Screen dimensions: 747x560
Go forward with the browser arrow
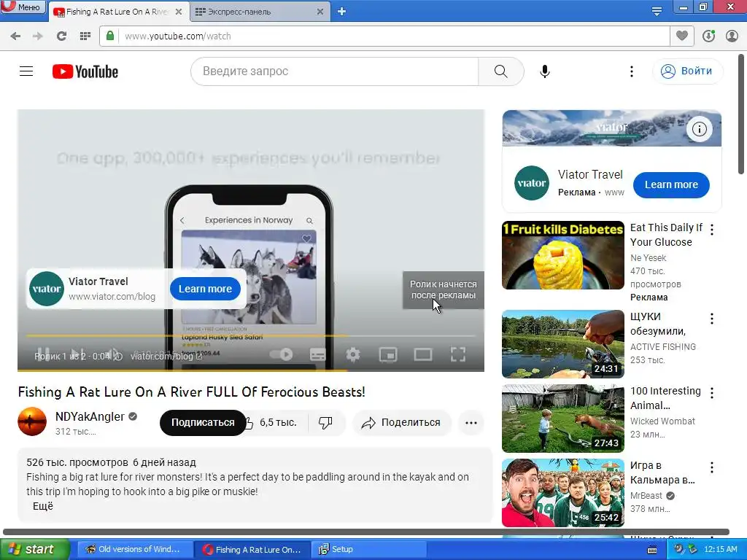(x=38, y=36)
